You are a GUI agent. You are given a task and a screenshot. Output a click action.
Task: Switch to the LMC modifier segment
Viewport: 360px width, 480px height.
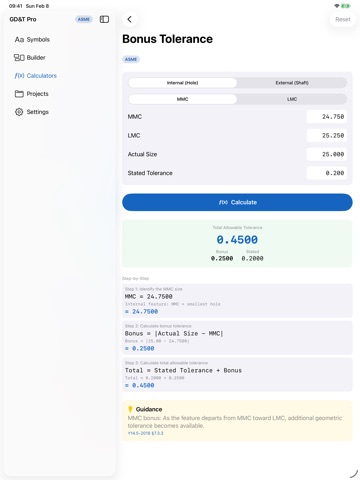tap(292, 99)
